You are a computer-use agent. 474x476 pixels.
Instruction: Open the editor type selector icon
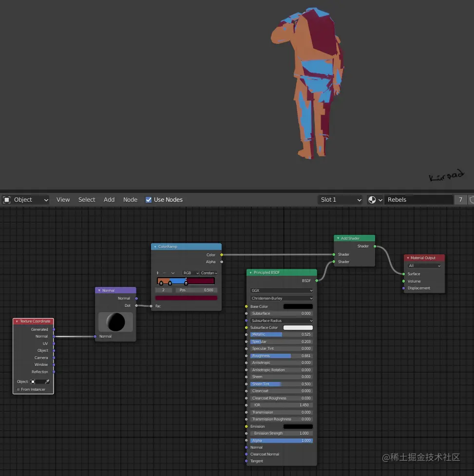(x=6, y=199)
